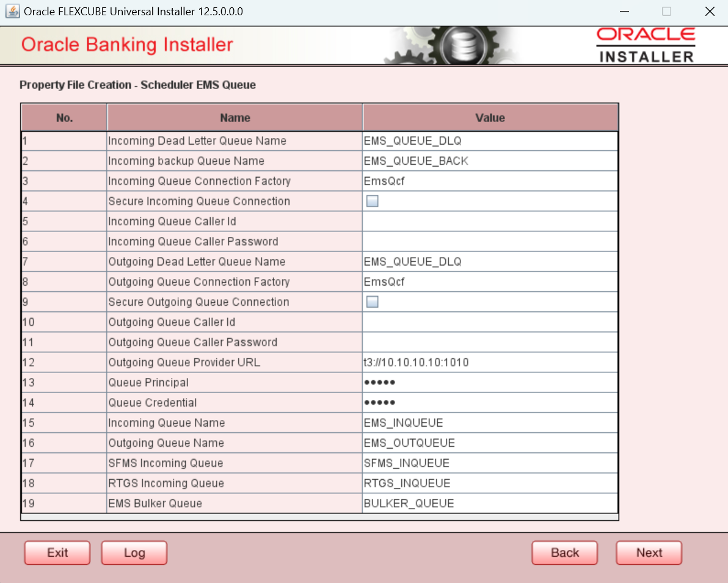This screenshot has width=728, height=583.
Task: Go Back to the previous screen
Action: click(x=564, y=553)
